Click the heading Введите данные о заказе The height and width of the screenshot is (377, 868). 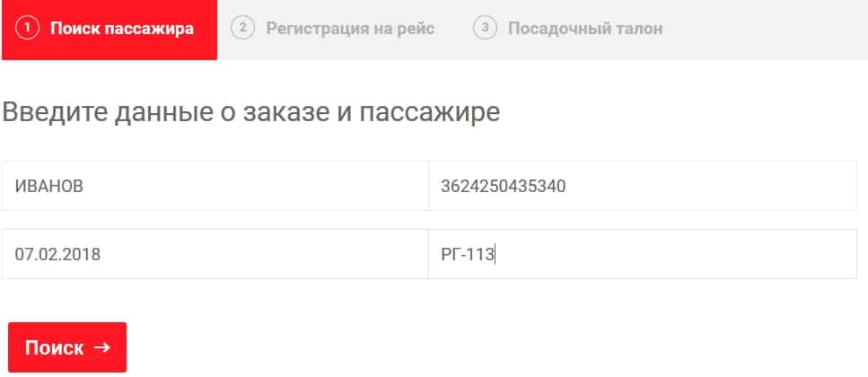180,113
